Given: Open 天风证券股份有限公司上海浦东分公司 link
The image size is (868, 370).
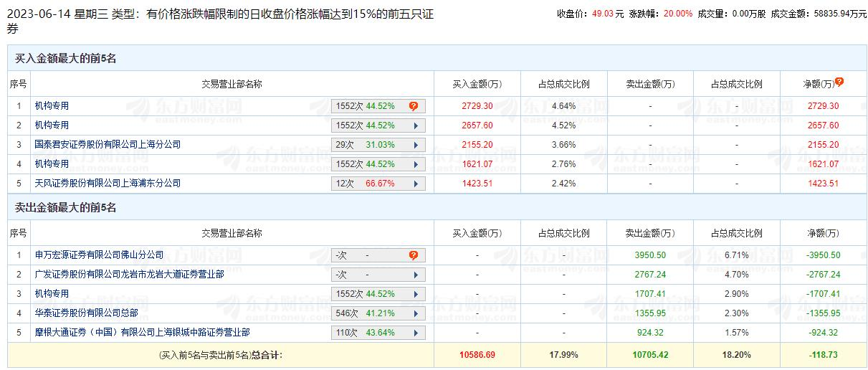Looking at the screenshot, I should coord(108,184).
